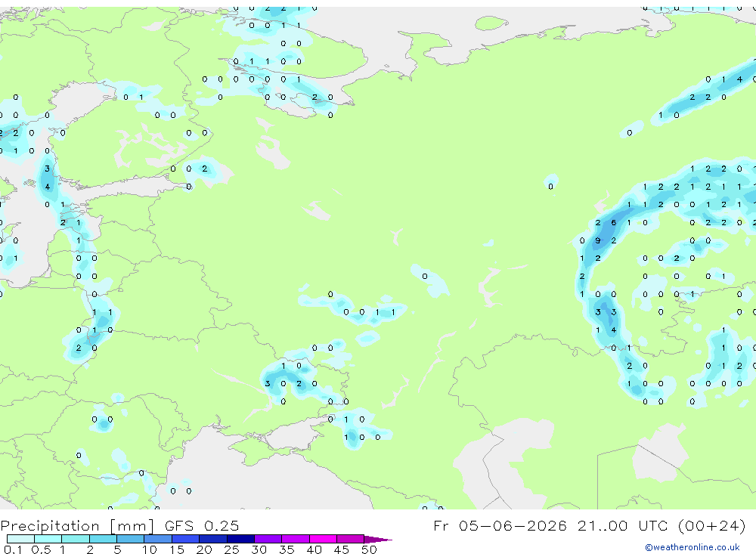The image size is (756, 554).
Task: Click the "[mm]" unit label
Action: point(132,525)
